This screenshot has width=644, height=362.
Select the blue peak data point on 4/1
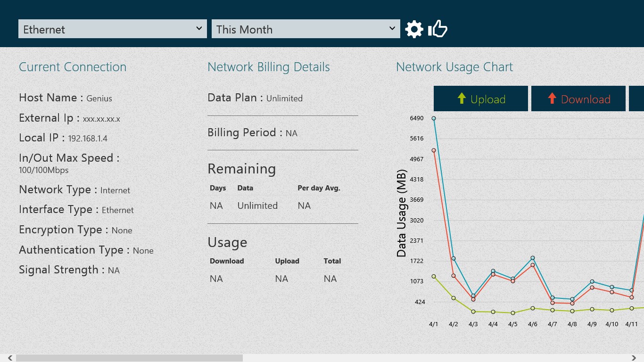[434, 118]
